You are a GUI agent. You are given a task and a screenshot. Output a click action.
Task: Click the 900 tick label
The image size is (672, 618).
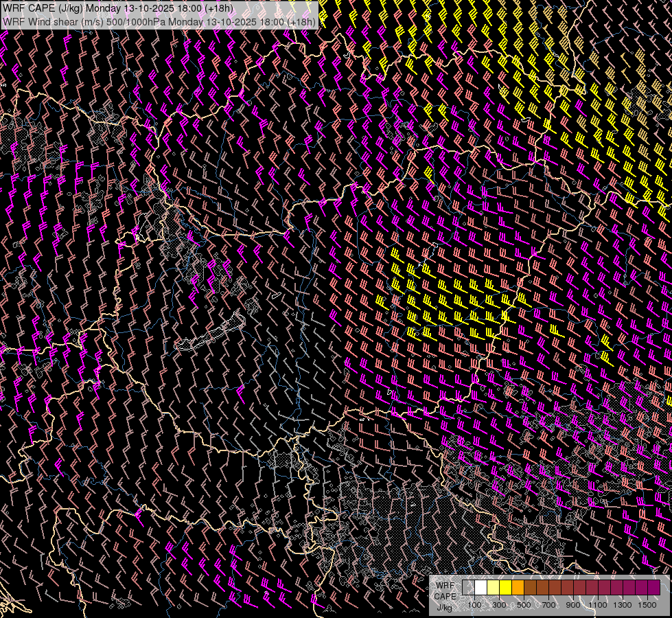tap(573, 605)
